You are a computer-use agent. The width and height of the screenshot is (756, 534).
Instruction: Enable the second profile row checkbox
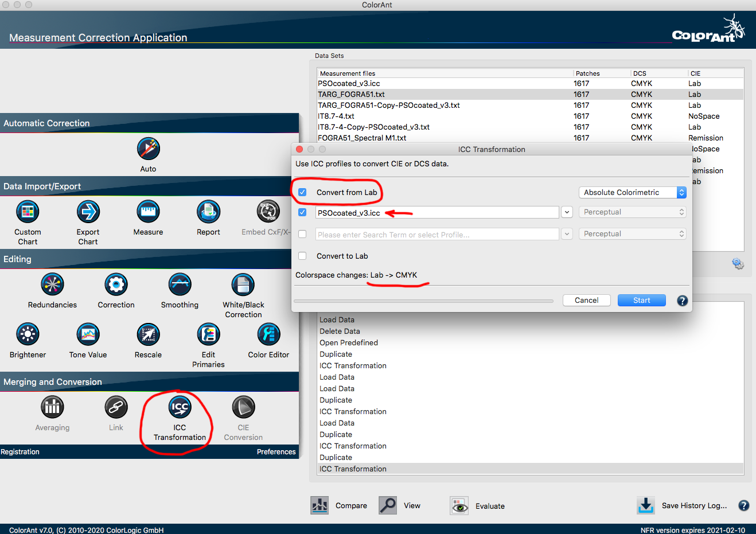coord(302,234)
